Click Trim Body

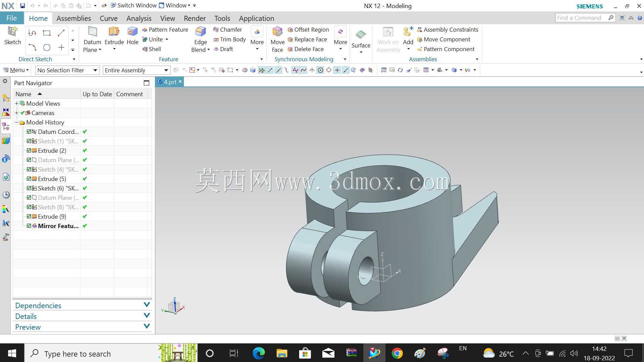pyautogui.click(x=230, y=39)
